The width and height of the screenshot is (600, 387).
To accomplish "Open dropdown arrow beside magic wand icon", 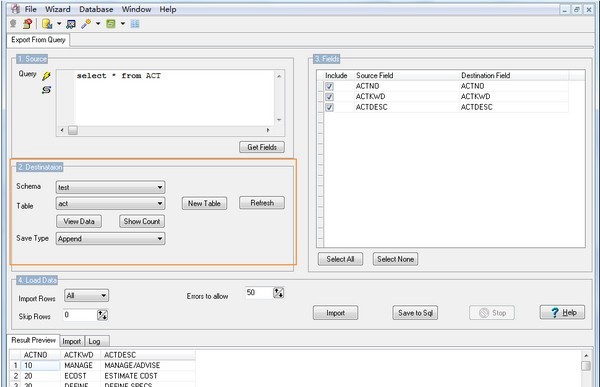I will coord(98,24).
